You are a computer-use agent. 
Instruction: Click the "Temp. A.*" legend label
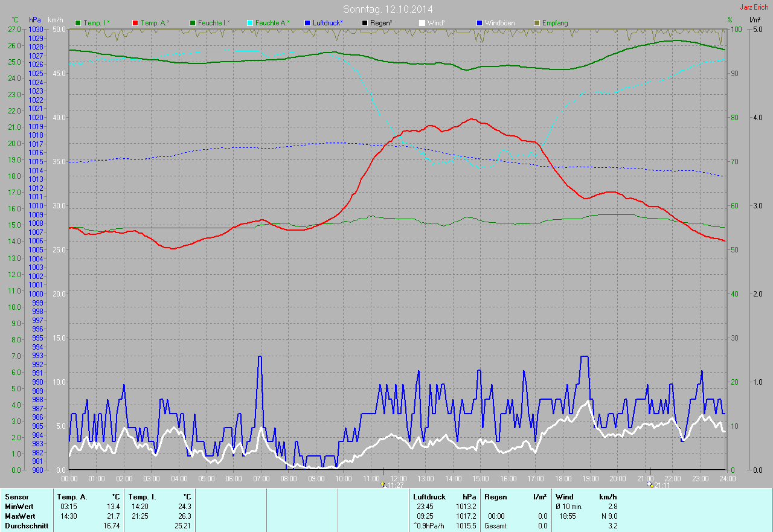[155, 23]
